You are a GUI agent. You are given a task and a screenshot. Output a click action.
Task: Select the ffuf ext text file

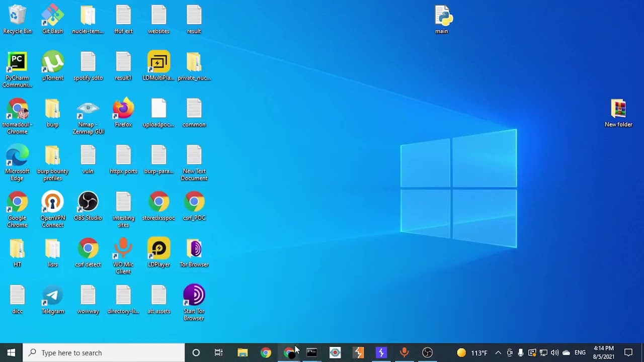click(x=123, y=20)
